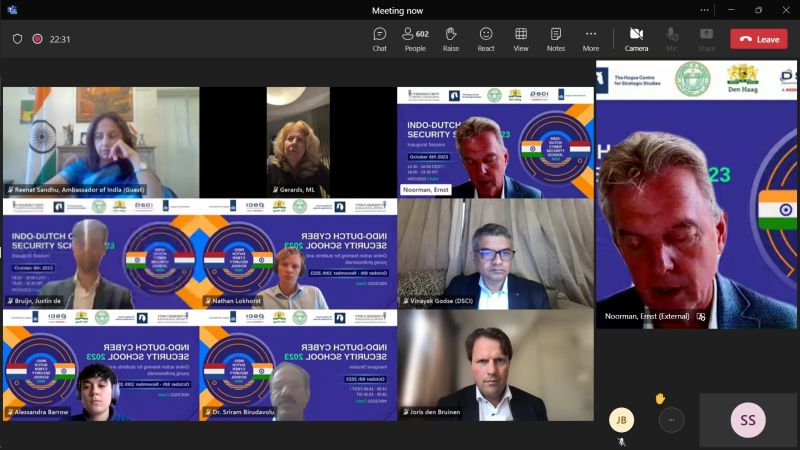Open meeting Notes
Viewport: 800px width, 450px height.
[x=556, y=39]
